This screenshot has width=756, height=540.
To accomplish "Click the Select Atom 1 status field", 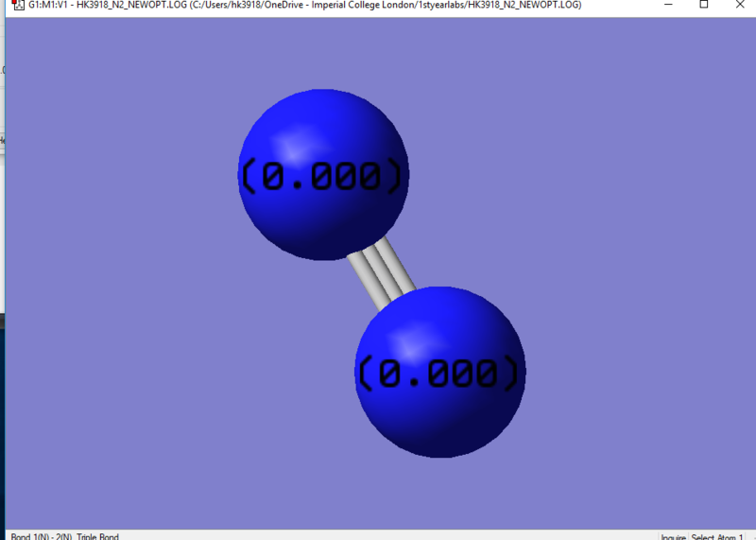I will click(x=717, y=536).
